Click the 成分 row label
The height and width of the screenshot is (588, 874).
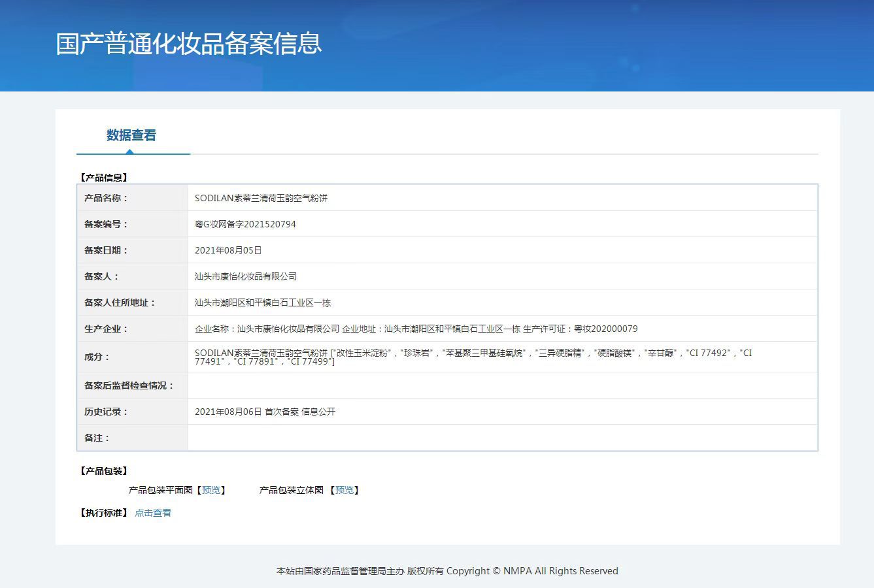pyautogui.click(x=97, y=357)
